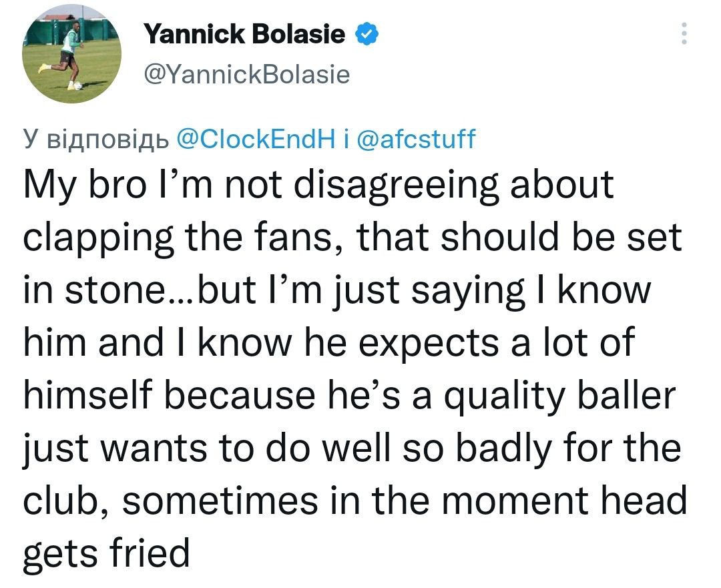Open the @afcstuff mention link
Viewport: 721px width, 588px height.
(x=417, y=139)
